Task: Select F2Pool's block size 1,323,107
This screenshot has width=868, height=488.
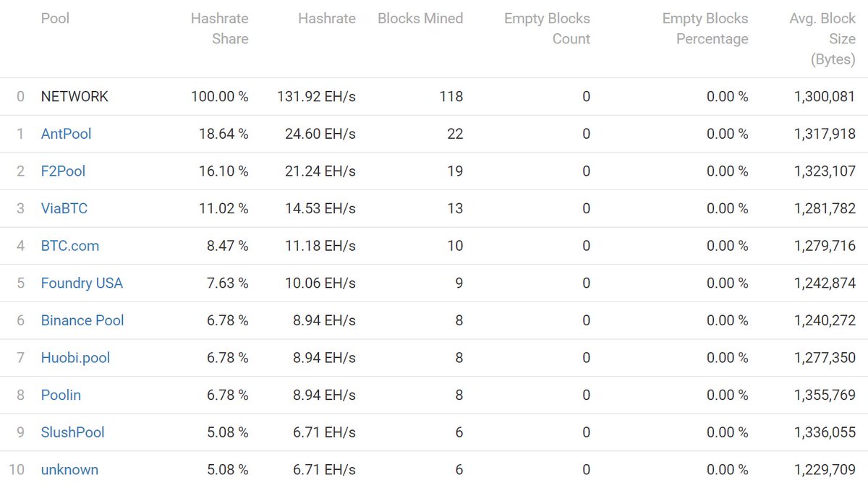Action: (825, 171)
